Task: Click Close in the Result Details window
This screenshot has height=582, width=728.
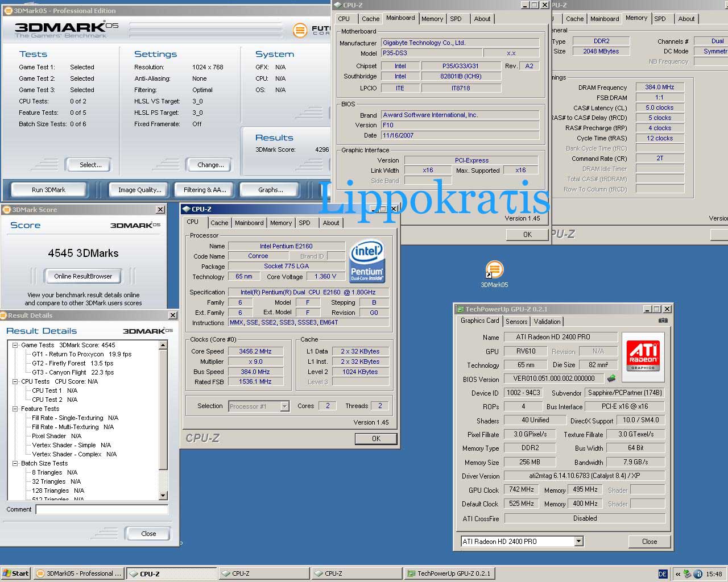Action: [148, 534]
